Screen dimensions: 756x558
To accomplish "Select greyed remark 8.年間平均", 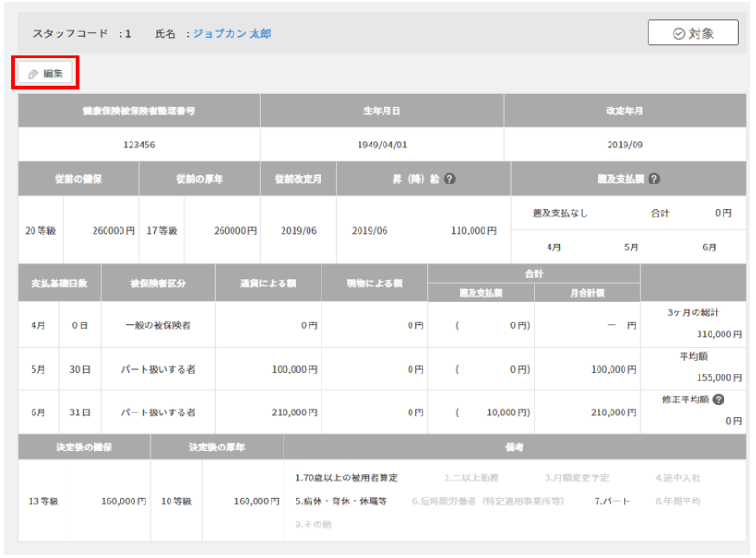I will [x=677, y=501].
